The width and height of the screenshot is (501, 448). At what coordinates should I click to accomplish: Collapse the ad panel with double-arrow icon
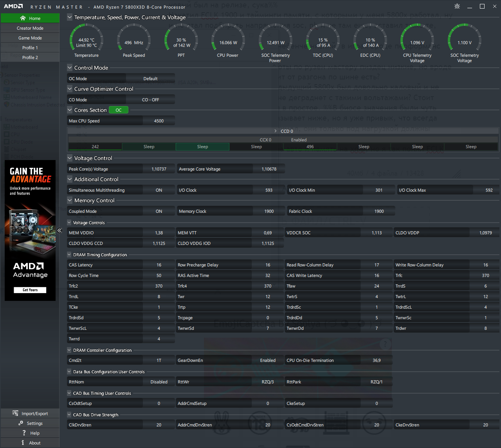coord(59,230)
